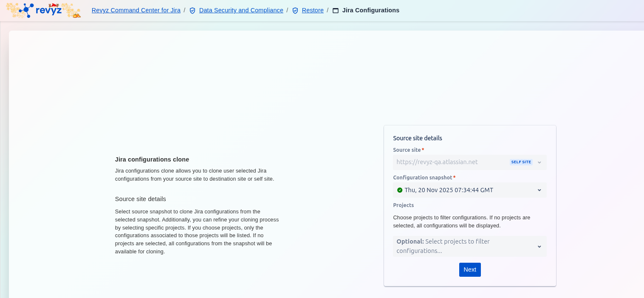644x298 pixels.
Task: Open Revyz Command Center for Jira breadcrumb
Action: (x=136, y=10)
